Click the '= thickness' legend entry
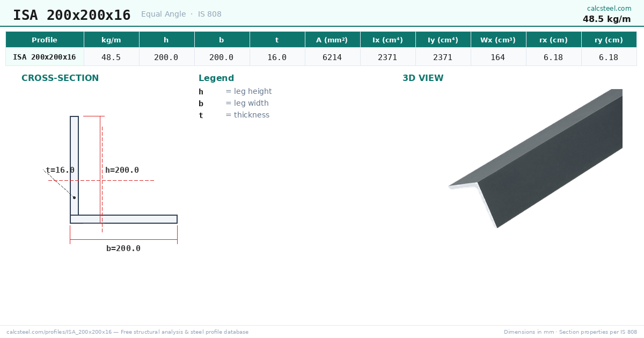This screenshot has height=338, width=644. (247, 115)
